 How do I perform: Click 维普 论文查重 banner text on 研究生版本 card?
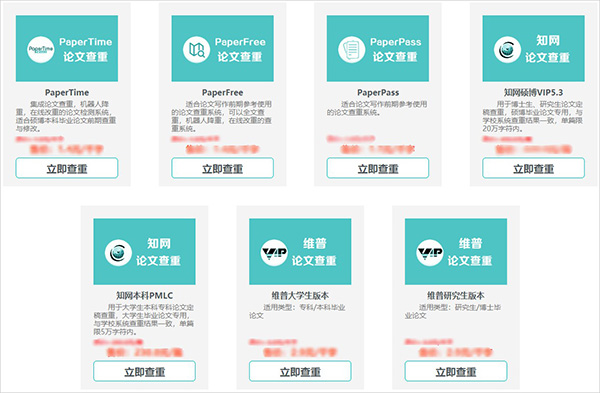470,252
